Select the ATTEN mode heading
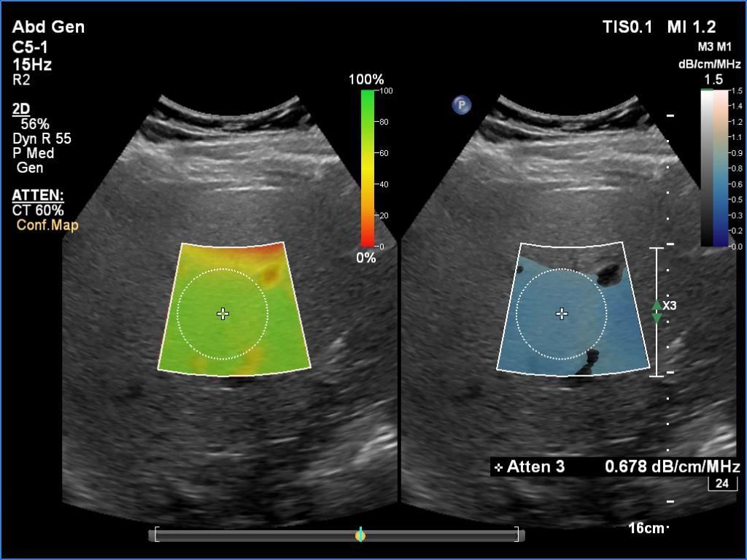Image resolution: width=747 pixels, height=560 pixels. tap(38, 195)
